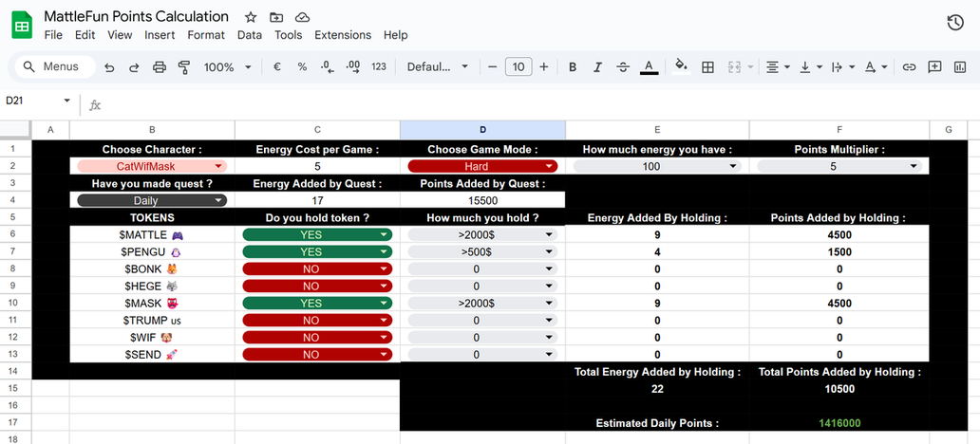Toggle bold formatting
This screenshot has height=444, width=980.
tap(573, 67)
